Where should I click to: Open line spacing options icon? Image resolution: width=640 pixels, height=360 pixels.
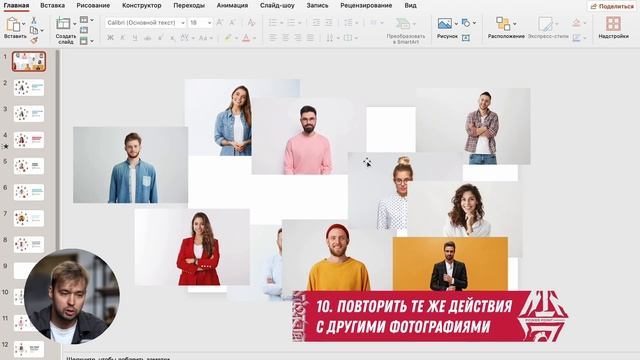click(x=348, y=22)
